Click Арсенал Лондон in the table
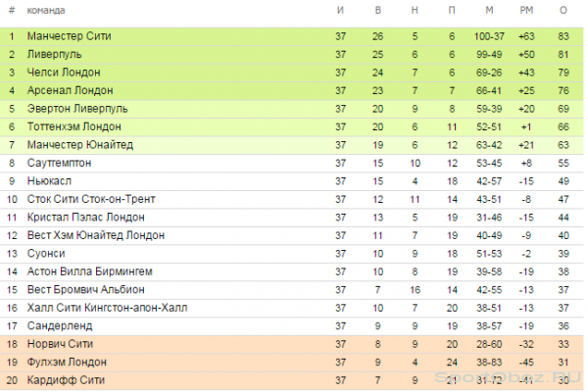Viewport: 588px width, 392px height. click(71, 90)
